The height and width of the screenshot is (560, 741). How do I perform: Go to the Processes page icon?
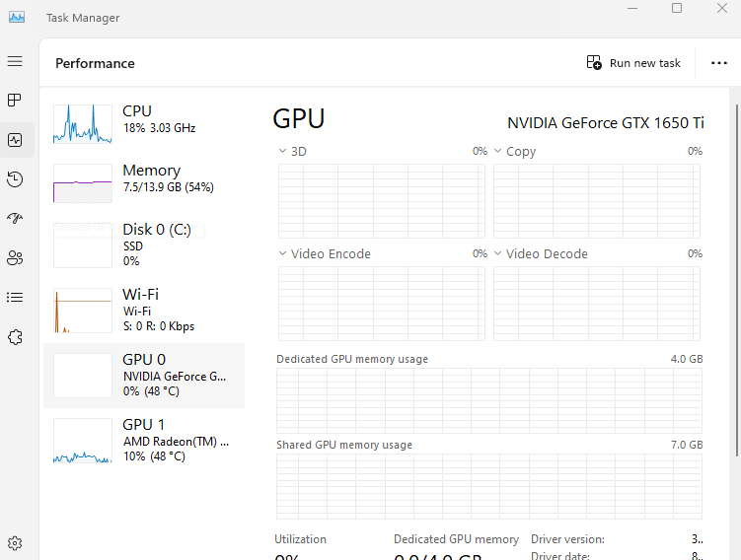(15, 101)
